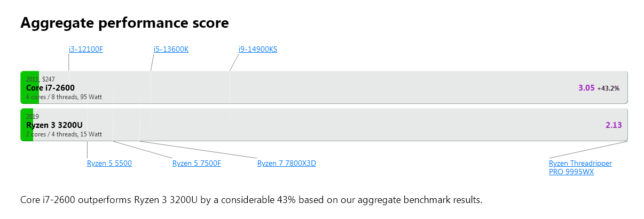The height and width of the screenshot is (219, 644).
Task: Click the summary sentence about 43% outperformance
Action: coord(252,200)
